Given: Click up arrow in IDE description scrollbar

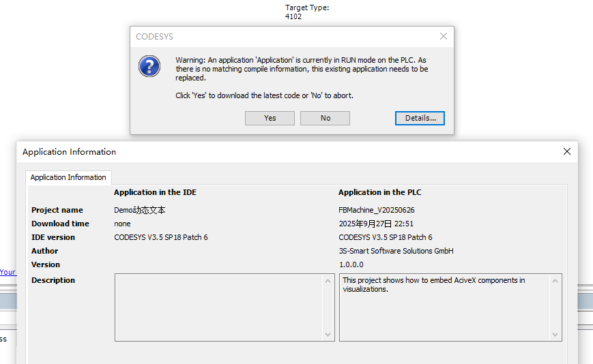Looking at the screenshot, I should click(x=328, y=281).
